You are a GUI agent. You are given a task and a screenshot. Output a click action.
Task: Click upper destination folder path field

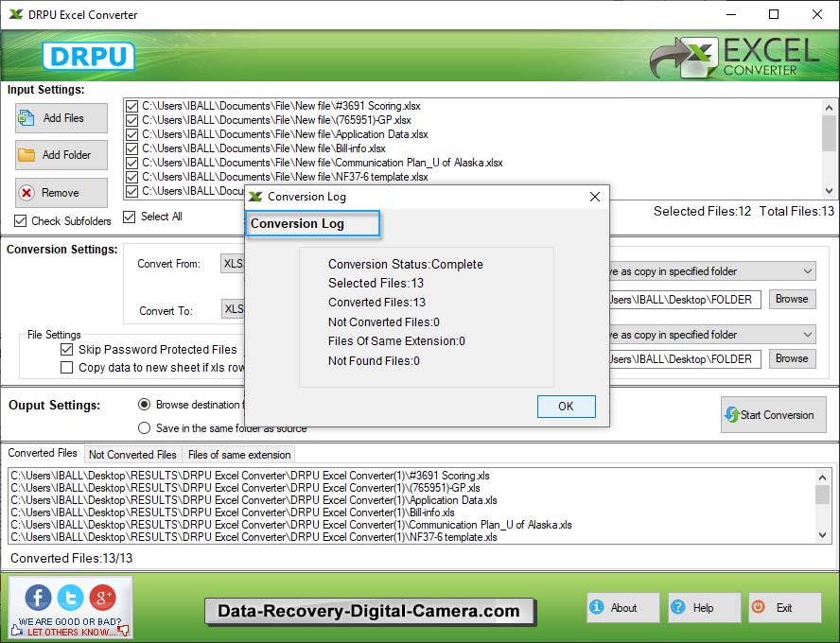[x=685, y=300]
